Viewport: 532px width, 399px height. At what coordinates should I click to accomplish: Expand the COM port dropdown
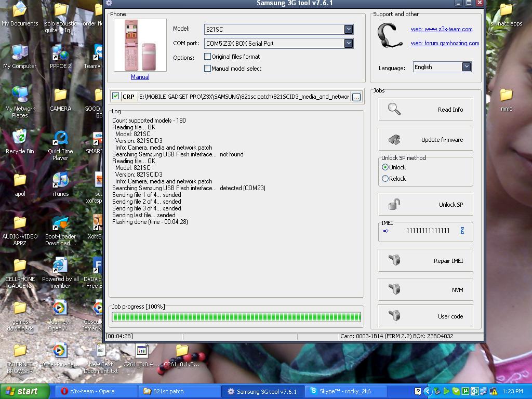tap(349, 43)
